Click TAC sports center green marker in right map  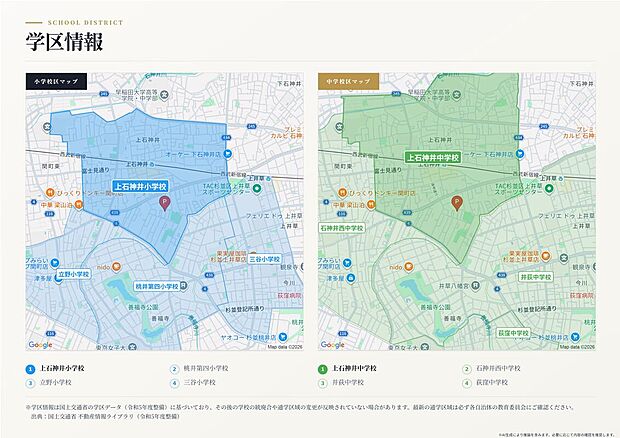click(x=548, y=189)
